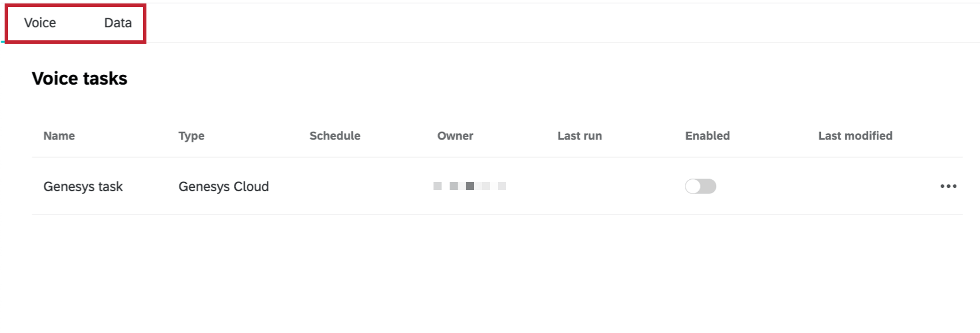Viewport: 980px width, 333px height.
Task: Enable the Genesys task toggle
Action: tap(700, 186)
